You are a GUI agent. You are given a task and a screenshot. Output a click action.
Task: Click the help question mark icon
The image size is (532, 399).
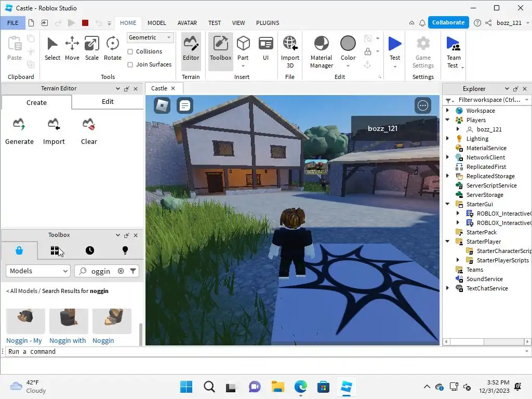477,23
